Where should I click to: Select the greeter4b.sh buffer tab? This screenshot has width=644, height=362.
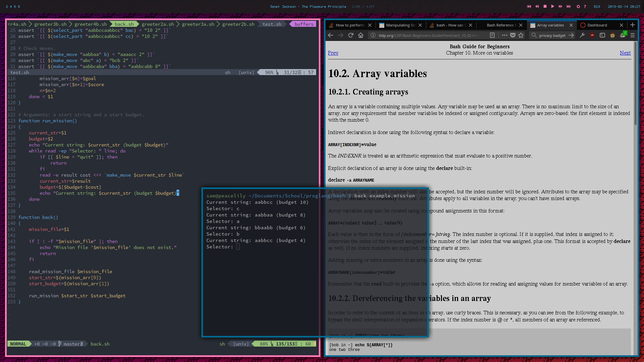[x=91, y=24]
